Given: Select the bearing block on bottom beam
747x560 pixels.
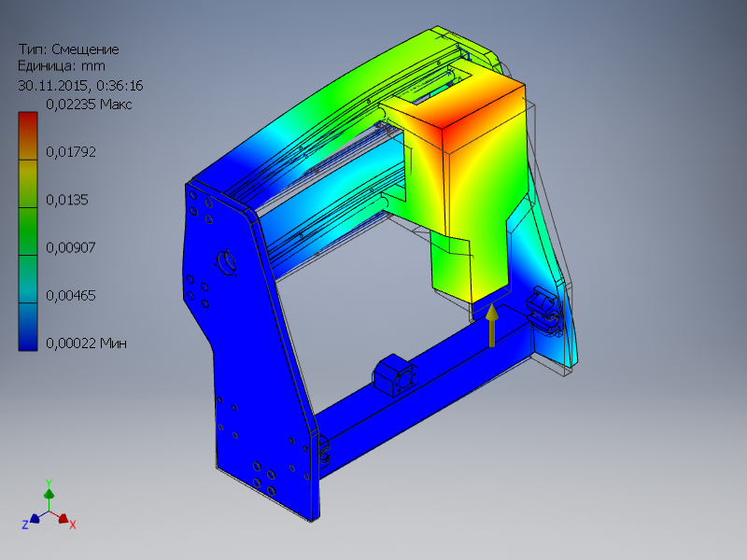Looking at the screenshot, I should coord(395,375).
